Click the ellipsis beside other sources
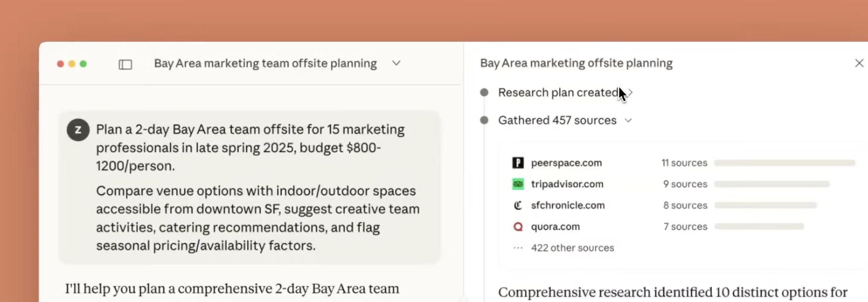Viewport: 868px width, 302px height. click(518, 248)
